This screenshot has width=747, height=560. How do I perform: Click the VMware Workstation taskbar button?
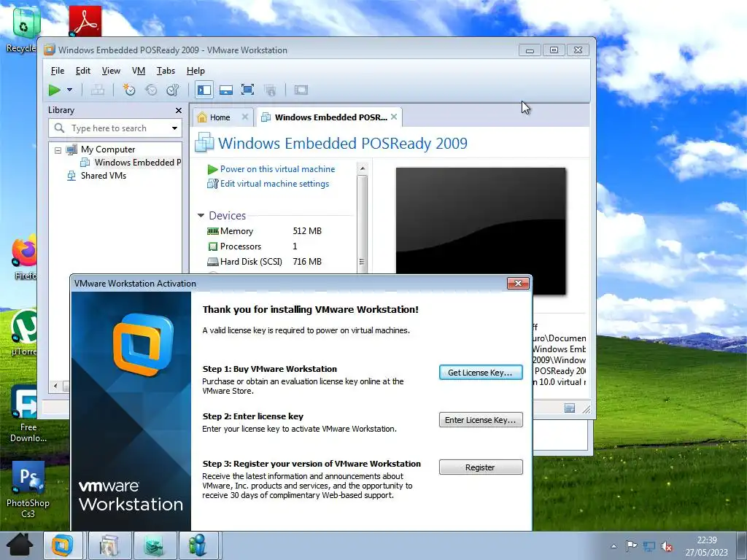(x=63, y=545)
